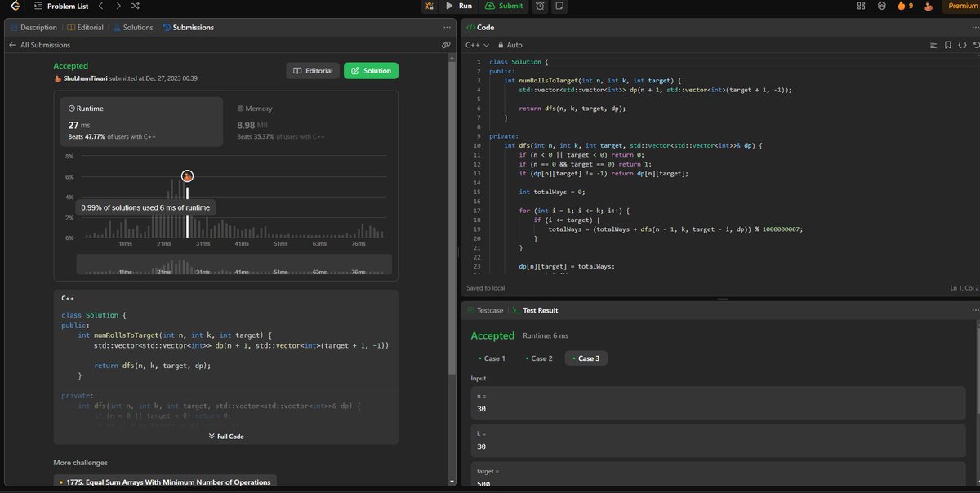The image size is (980, 493).
Task: Pick a random problem with shuffle icon
Action: pos(136,6)
